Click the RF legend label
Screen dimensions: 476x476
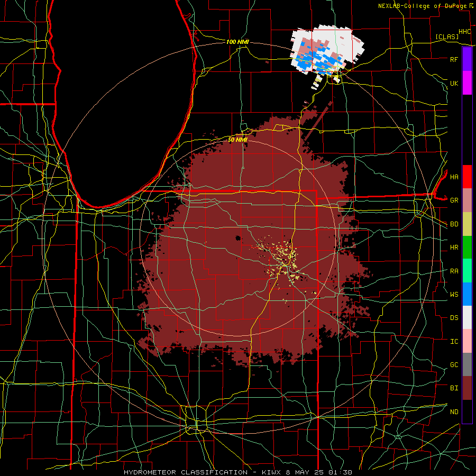pyautogui.click(x=454, y=59)
